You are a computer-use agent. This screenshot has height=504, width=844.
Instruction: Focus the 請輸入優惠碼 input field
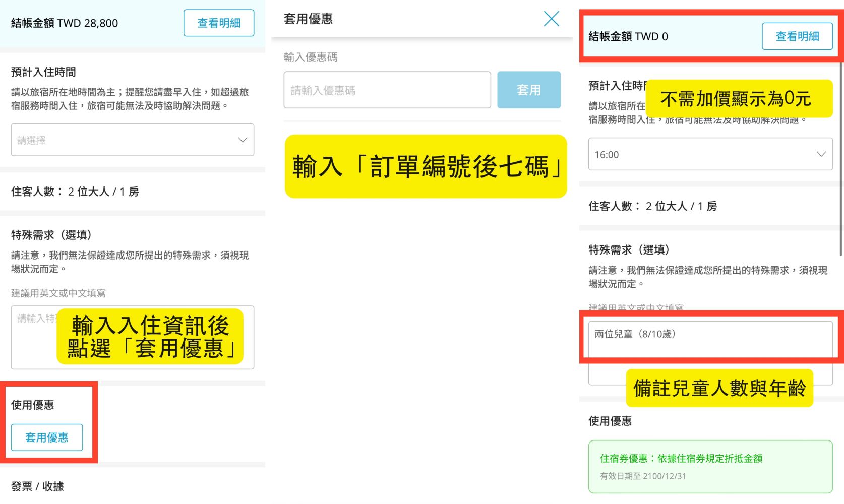[387, 90]
